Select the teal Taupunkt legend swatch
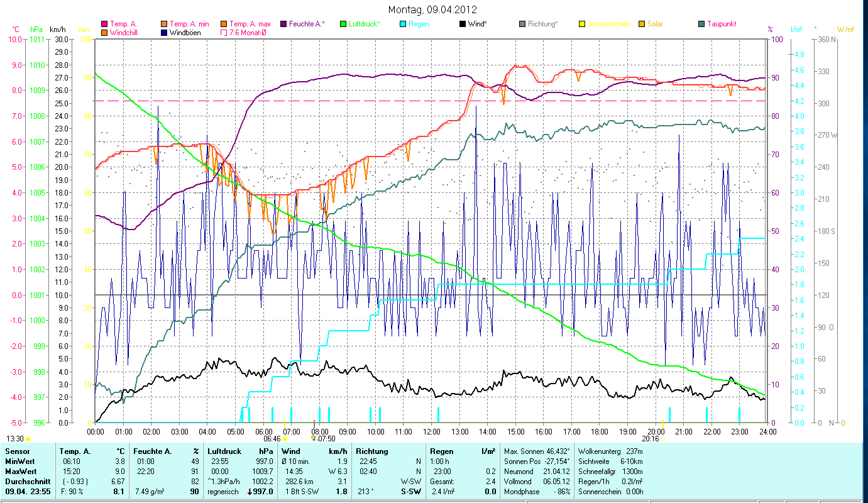 pyautogui.click(x=701, y=25)
